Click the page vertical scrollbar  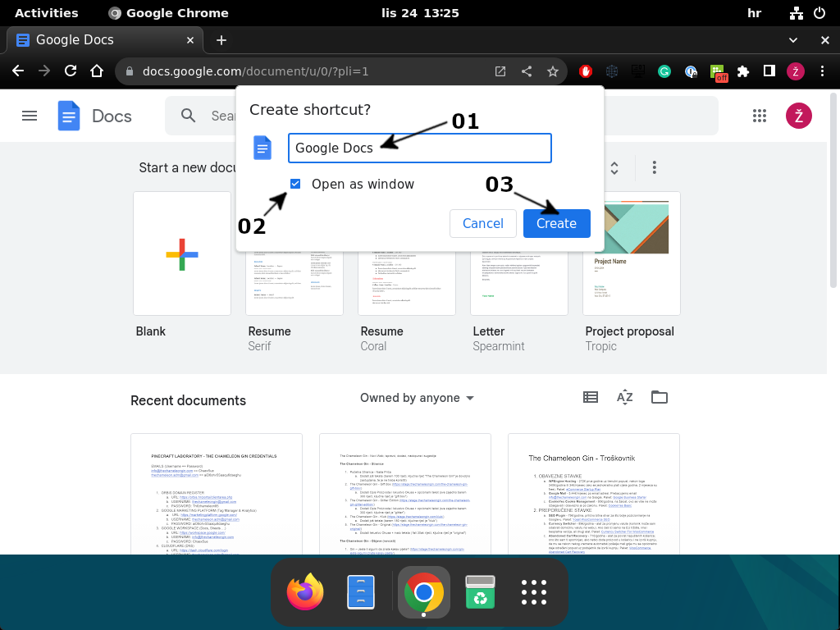coord(833,190)
